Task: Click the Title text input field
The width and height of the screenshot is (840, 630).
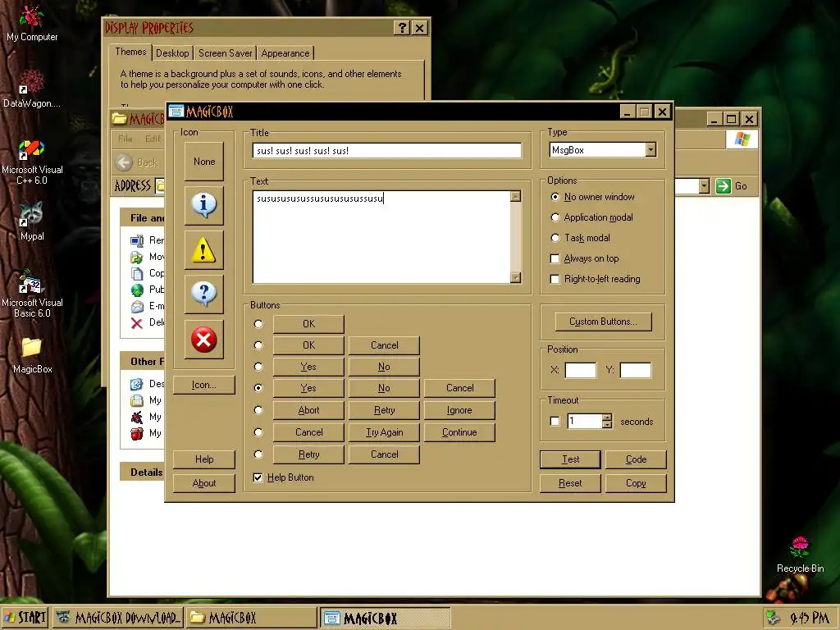Action: click(x=386, y=151)
